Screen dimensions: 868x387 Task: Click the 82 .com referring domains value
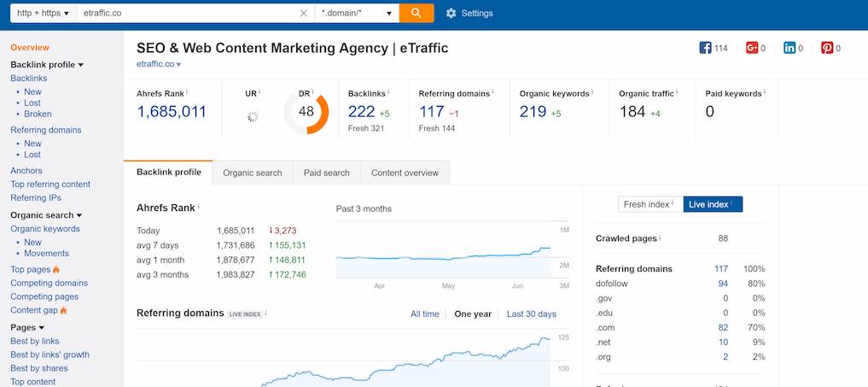click(723, 328)
